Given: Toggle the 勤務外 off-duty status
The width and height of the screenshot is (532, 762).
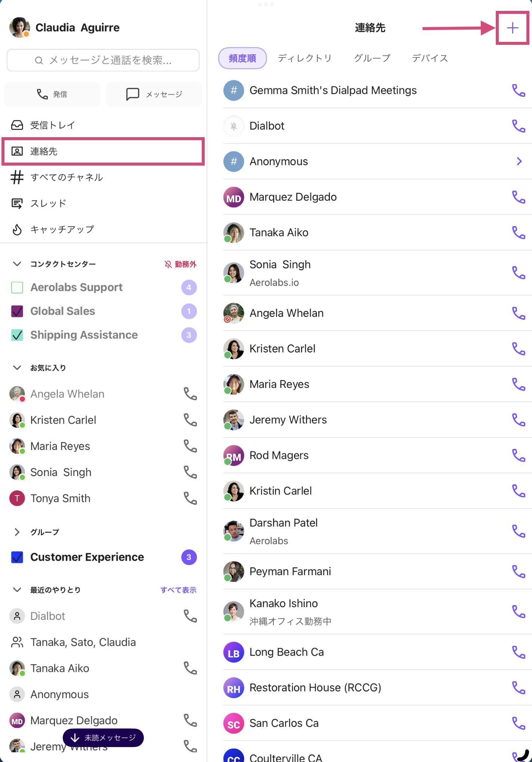Looking at the screenshot, I should coord(180,264).
